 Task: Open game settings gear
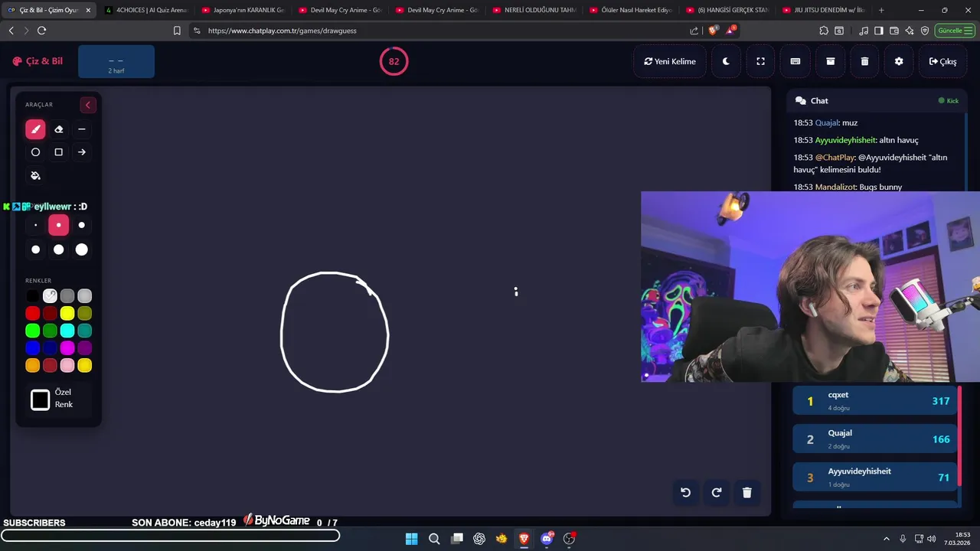pos(899,61)
